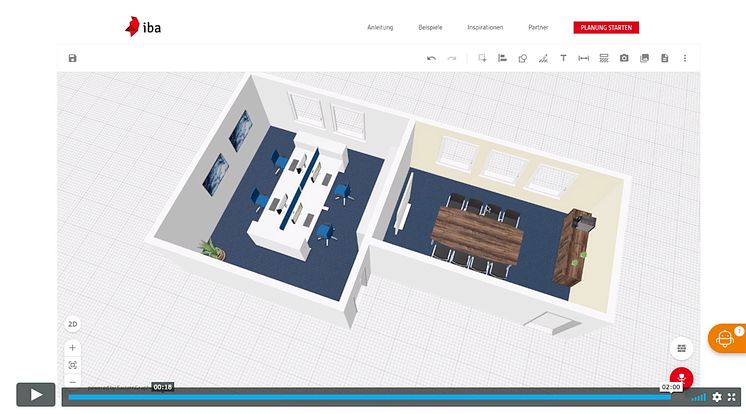
Task: Open the orange chatbot assistant widget
Action: click(x=726, y=338)
